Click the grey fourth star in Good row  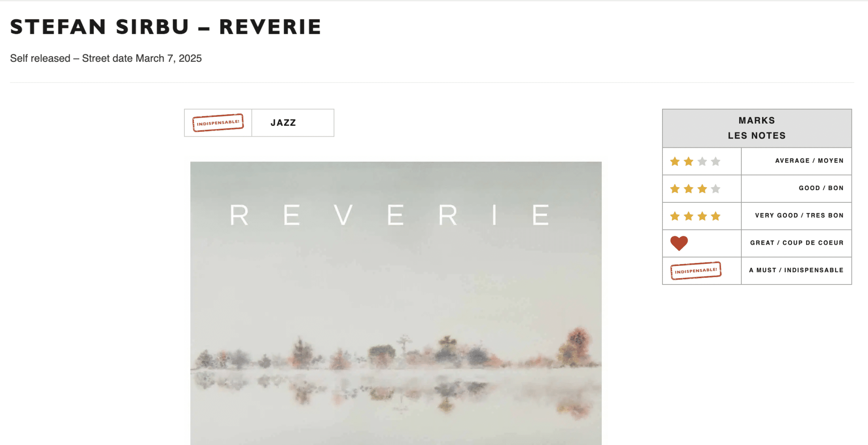tap(715, 189)
